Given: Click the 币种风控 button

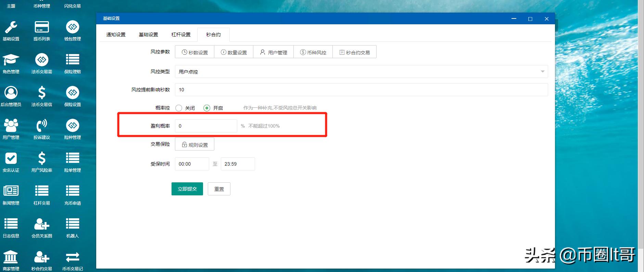Looking at the screenshot, I should [x=313, y=52].
